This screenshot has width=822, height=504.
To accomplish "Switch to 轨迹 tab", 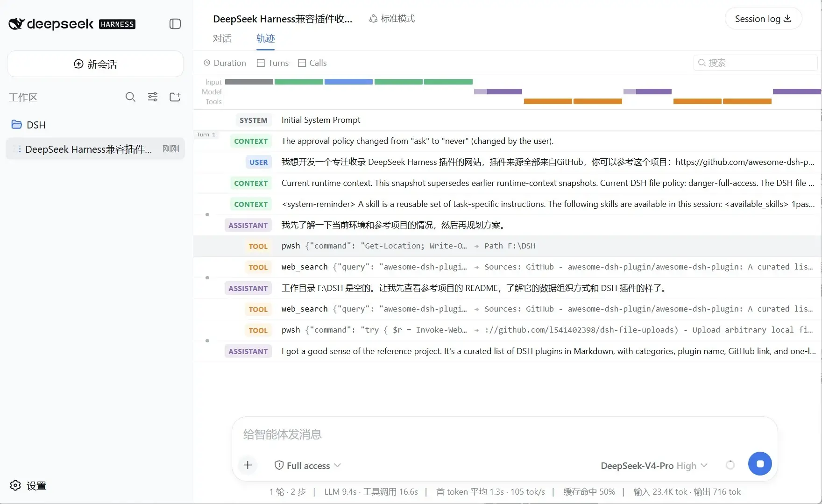I will click(x=265, y=38).
